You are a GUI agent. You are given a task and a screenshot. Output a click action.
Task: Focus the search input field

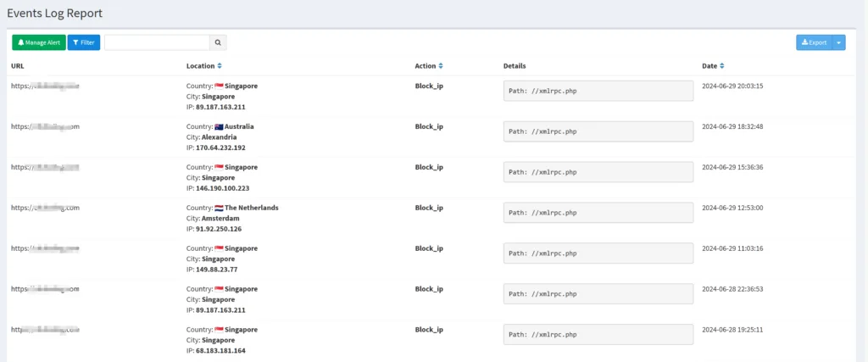click(157, 42)
